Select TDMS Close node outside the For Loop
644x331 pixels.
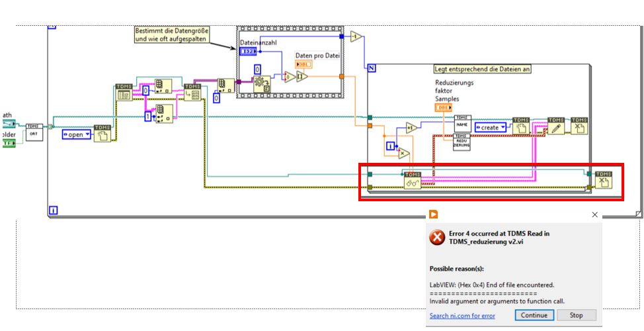(604, 180)
